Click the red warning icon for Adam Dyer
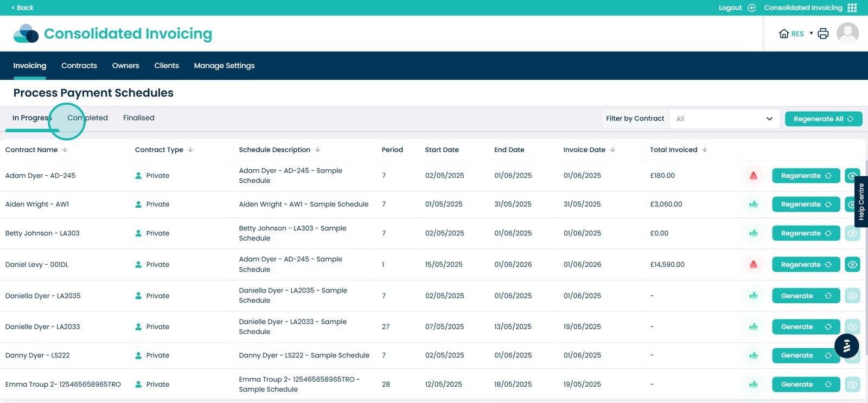 point(753,176)
